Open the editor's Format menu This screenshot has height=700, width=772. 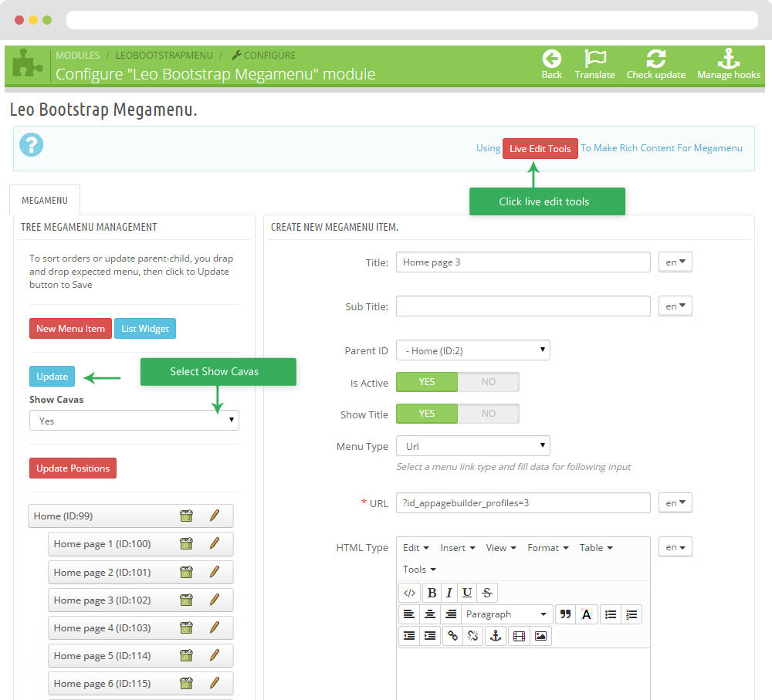[548, 548]
